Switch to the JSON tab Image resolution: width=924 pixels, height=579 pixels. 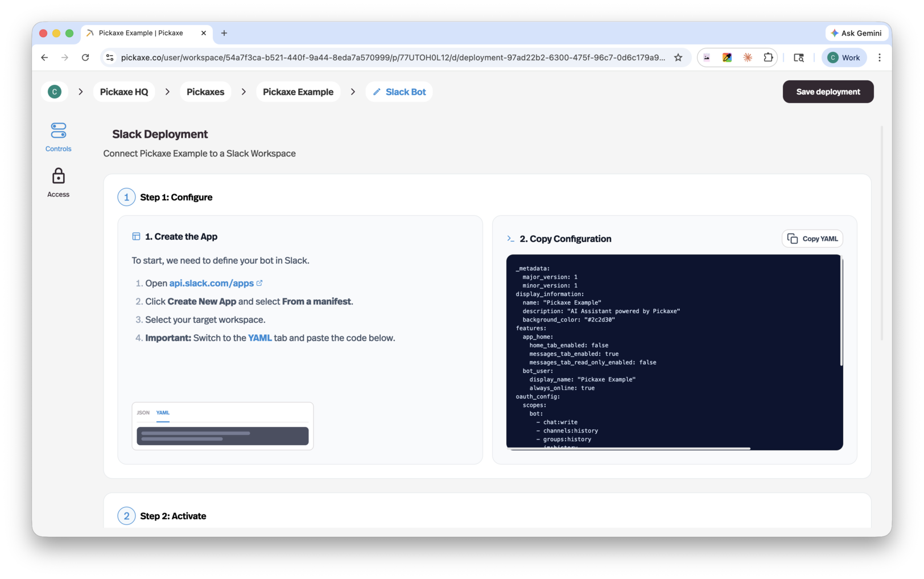(143, 412)
